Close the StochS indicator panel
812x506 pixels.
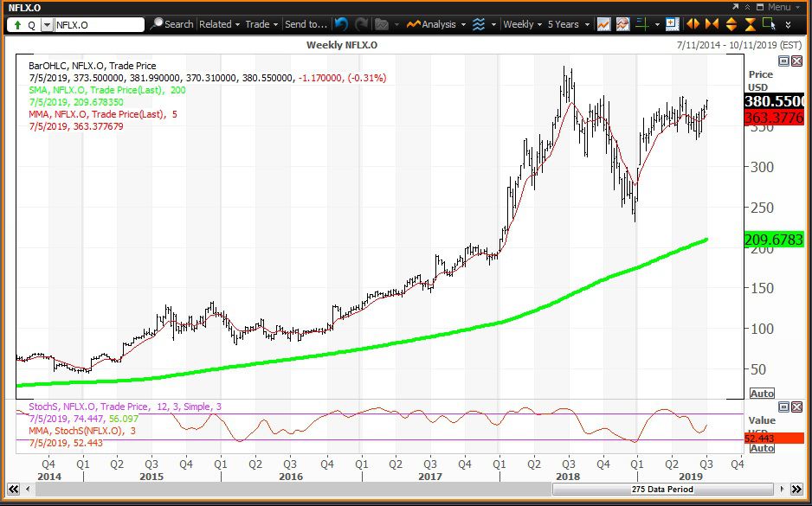click(x=796, y=407)
